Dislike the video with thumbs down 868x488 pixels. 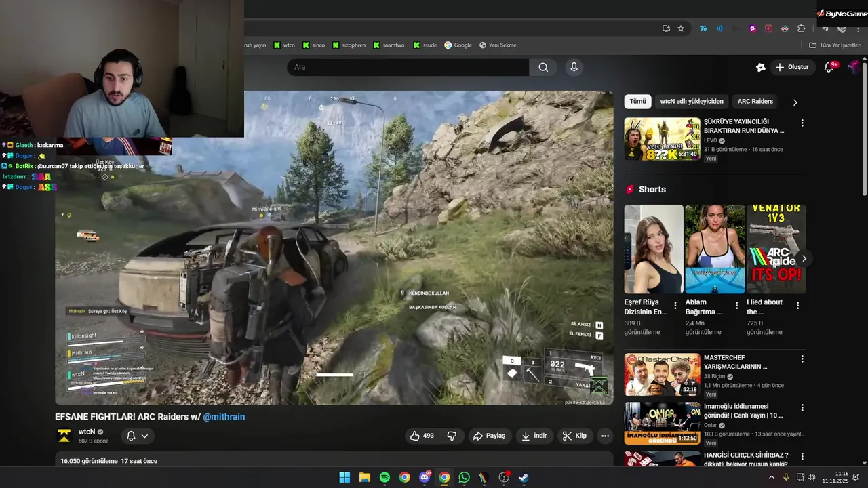tap(452, 436)
